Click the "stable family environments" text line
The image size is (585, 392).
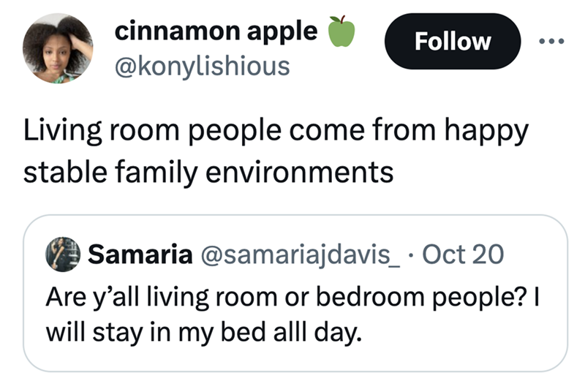(209, 171)
